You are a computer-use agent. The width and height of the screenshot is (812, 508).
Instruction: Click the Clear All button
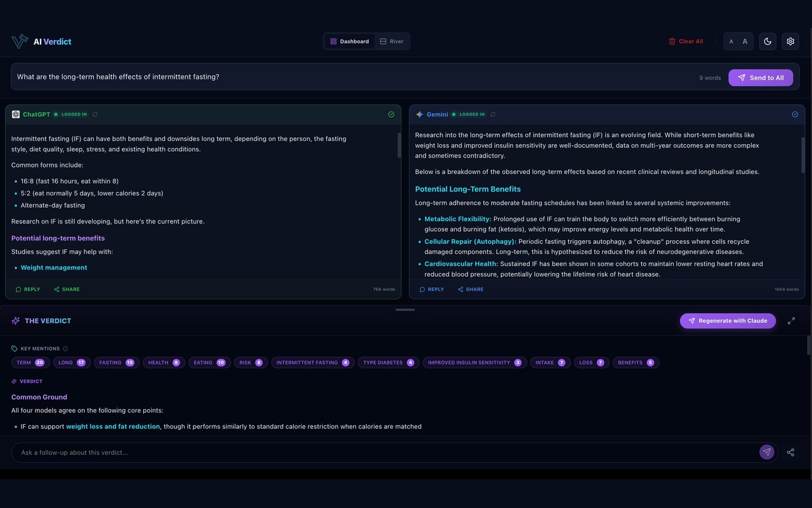click(686, 41)
